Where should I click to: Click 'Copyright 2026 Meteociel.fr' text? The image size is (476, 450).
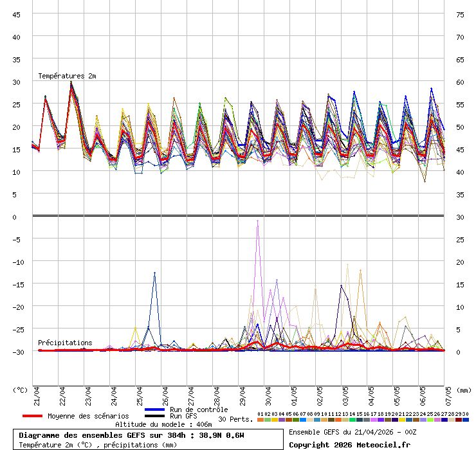(349, 444)
